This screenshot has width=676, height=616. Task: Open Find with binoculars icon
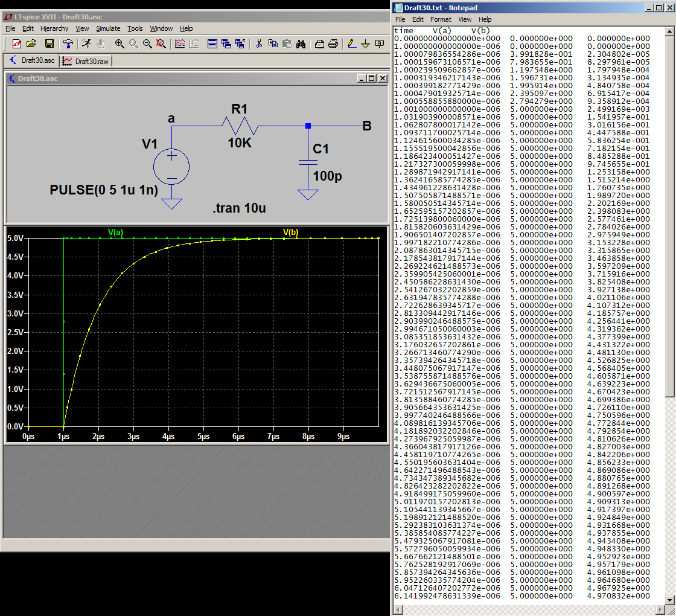tap(301, 44)
